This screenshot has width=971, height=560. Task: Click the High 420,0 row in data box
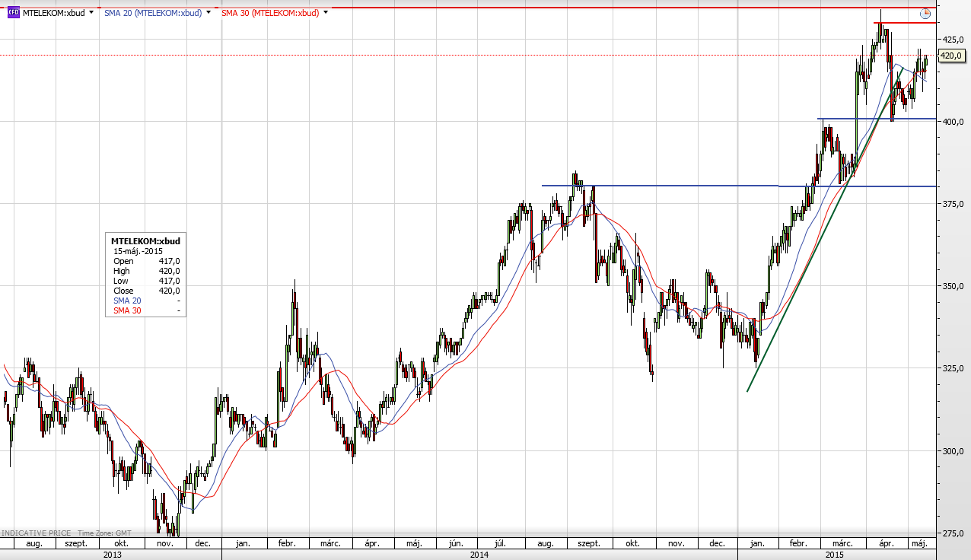pos(146,271)
